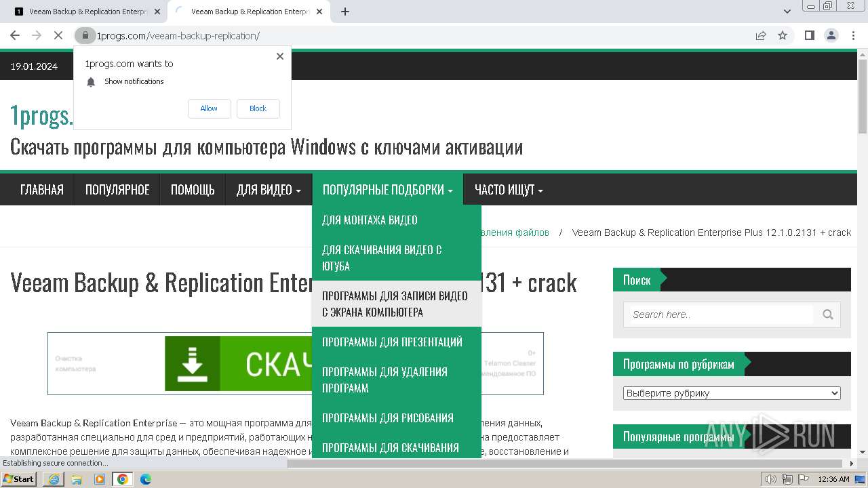Click the tray action center flag icon
Screen dimensions: 868x488
click(803, 479)
